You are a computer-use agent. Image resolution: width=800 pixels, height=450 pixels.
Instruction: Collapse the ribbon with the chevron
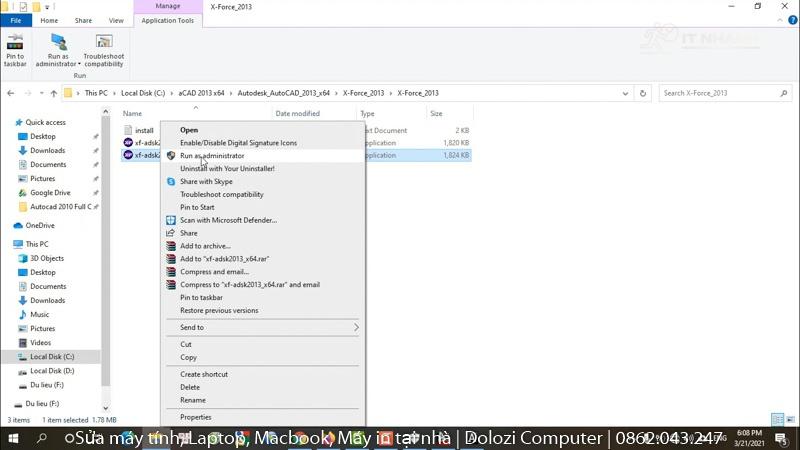tap(780, 20)
